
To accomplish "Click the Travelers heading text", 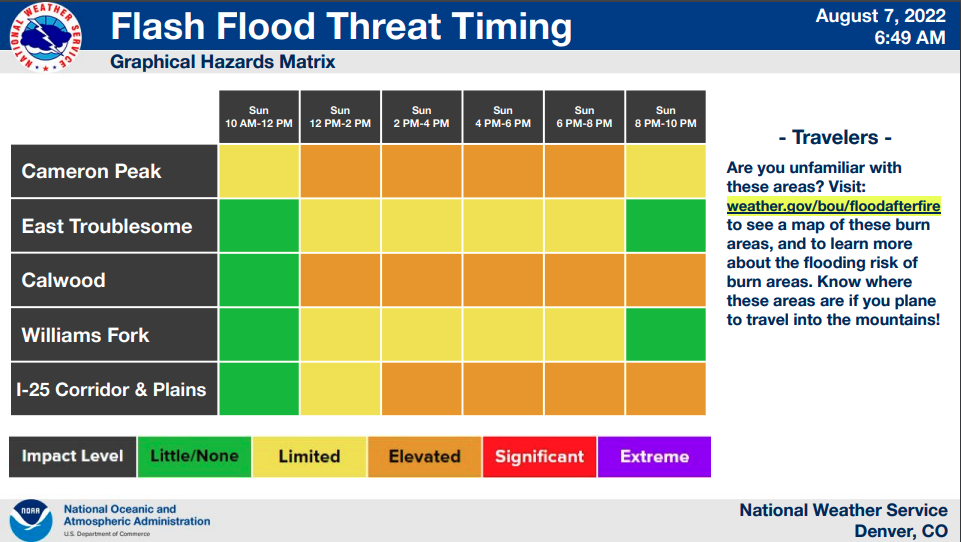I will (x=834, y=138).
